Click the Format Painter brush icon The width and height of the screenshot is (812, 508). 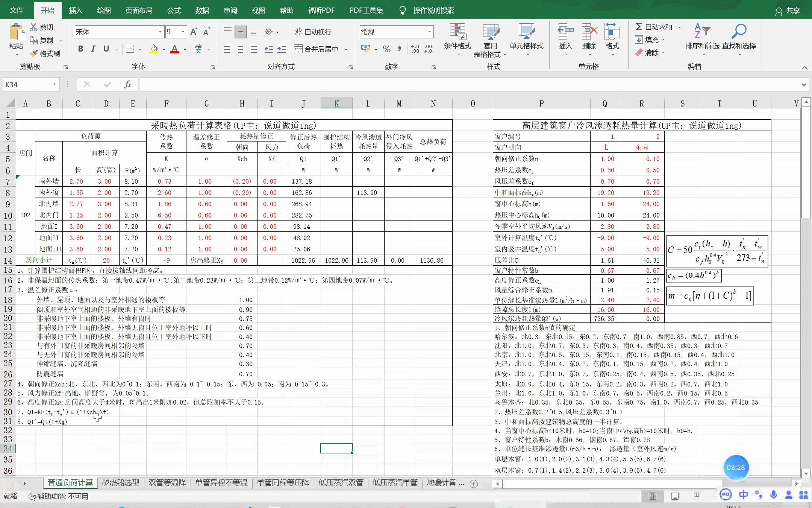(x=34, y=53)
